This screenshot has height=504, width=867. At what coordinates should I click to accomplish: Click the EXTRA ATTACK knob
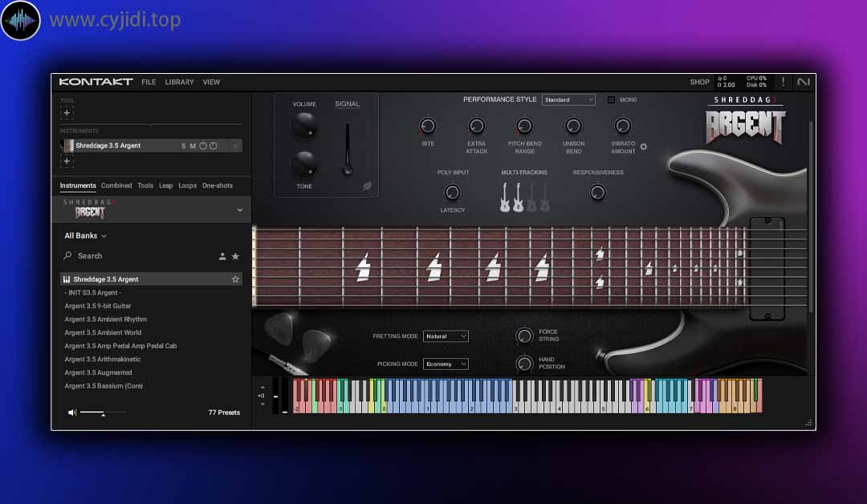pyautogui.click(x=476, y=127)
